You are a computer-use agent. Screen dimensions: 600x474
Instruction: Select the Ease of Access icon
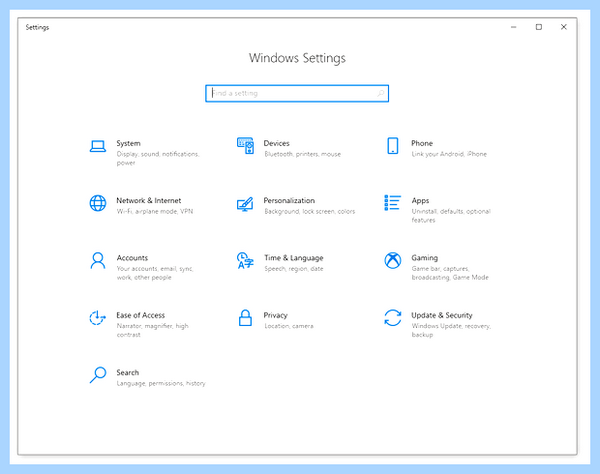pos(97,318)
